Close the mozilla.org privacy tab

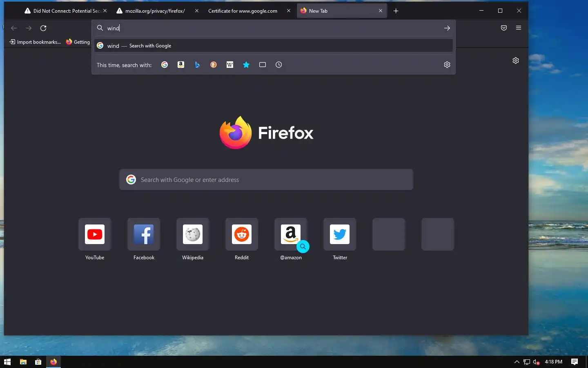(x=197, y=11)
